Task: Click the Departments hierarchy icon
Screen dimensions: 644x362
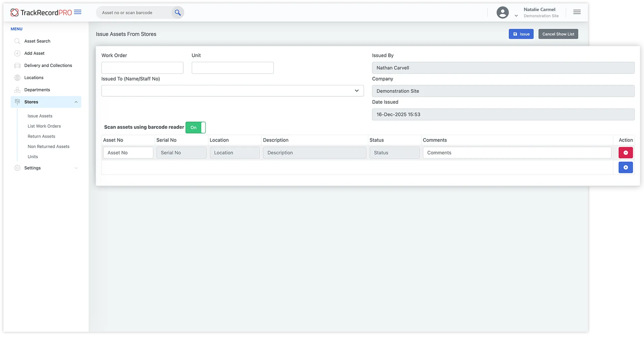Action: (x=17, y=89)
